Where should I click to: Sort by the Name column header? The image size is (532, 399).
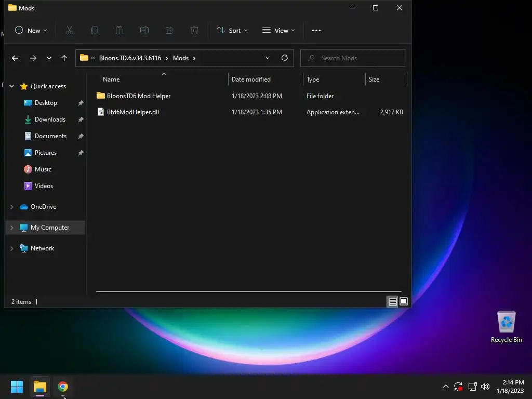111,79
